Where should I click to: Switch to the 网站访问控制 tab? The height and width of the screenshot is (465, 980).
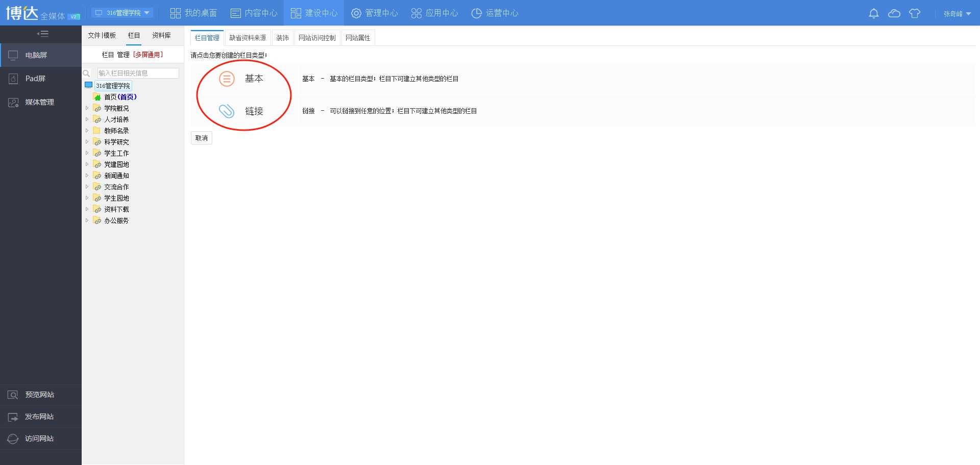tap(317, 38)
